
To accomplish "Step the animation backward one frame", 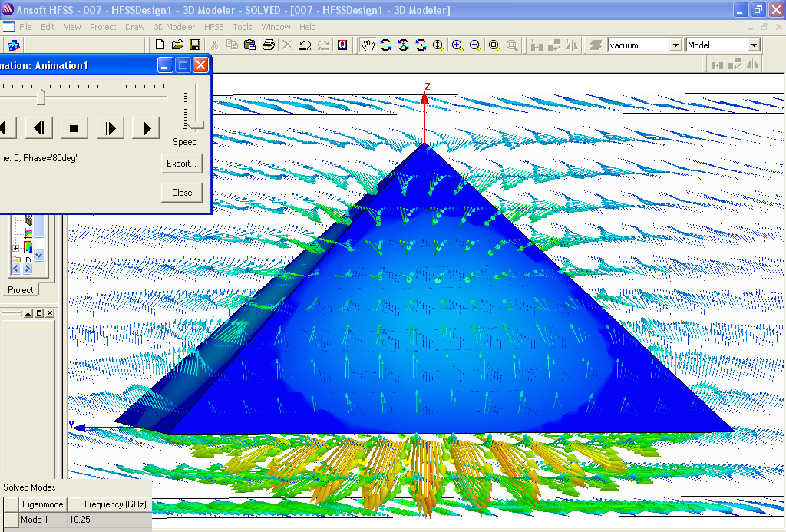I will [x=39, y=128].
